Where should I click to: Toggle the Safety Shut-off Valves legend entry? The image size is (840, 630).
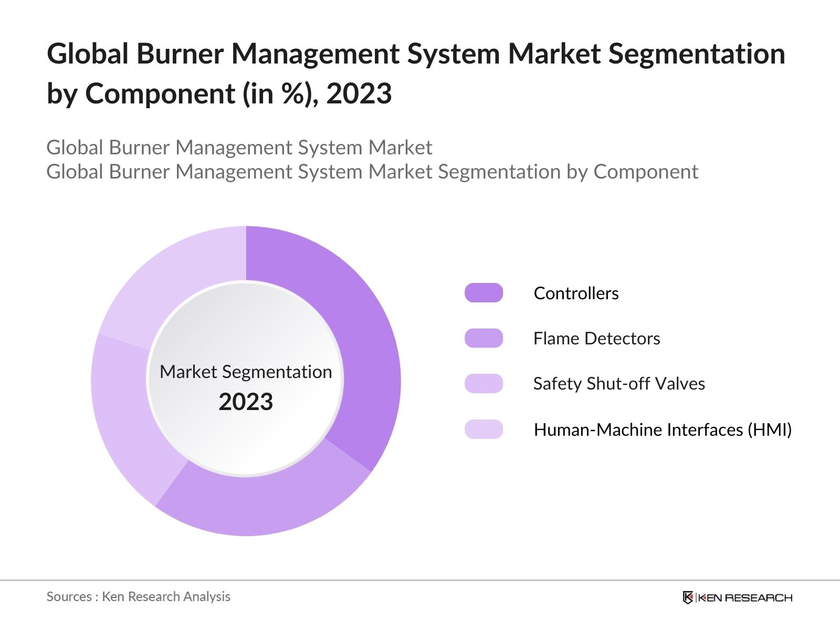click(x=619, y=384)
